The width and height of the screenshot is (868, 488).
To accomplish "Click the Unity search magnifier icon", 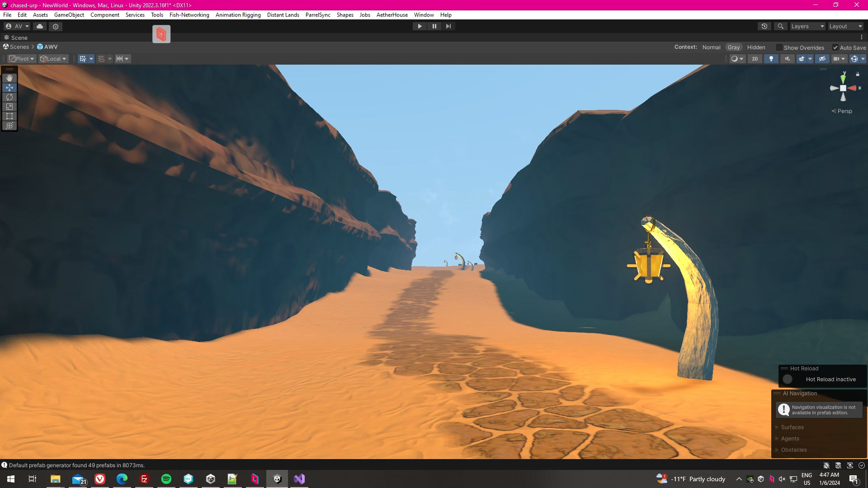I will click(781, 26).
